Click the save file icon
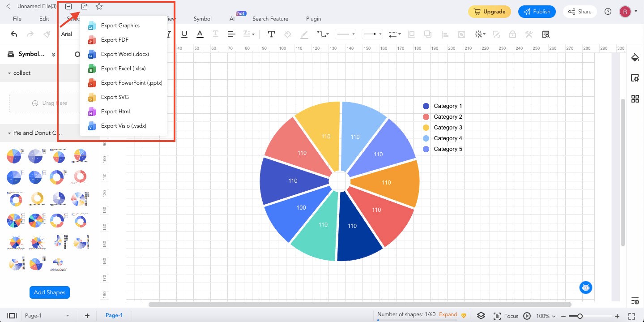 coord(68,7)
